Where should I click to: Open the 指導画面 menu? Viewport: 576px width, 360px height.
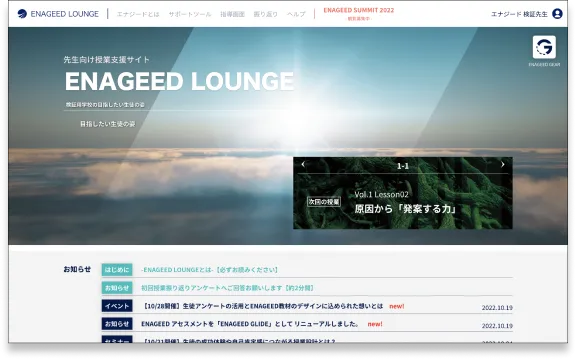pyautogui.click(x=232, y=14)
